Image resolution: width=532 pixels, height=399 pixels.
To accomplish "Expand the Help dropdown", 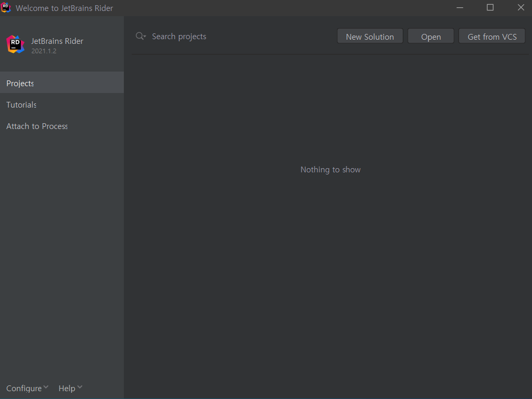I will (70, 388).
